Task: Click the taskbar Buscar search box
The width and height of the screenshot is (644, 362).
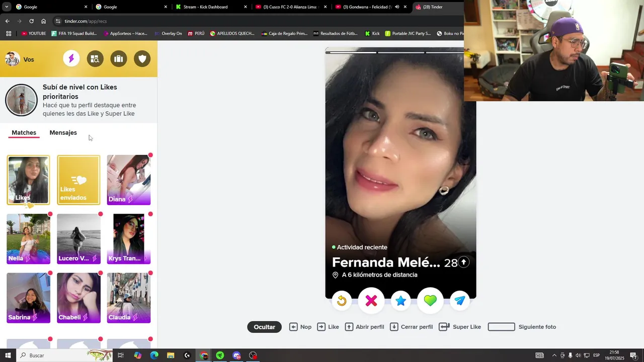Action: (65, 355)
